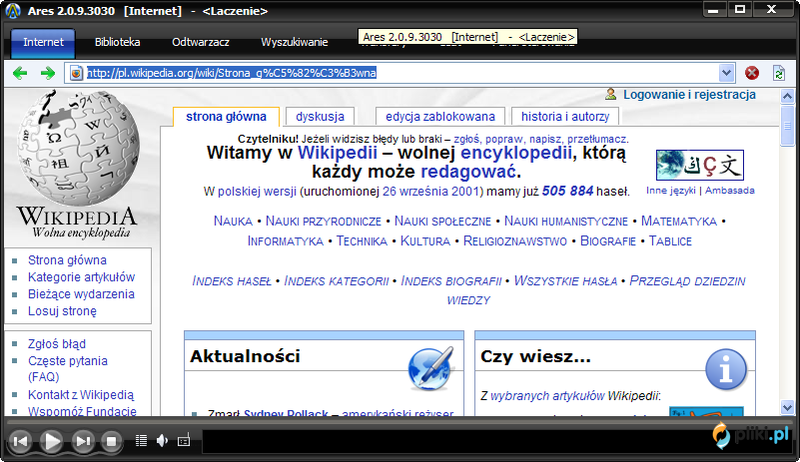Follow the redagować link
This screenshot has height=462, width=800.
[468, 172]
